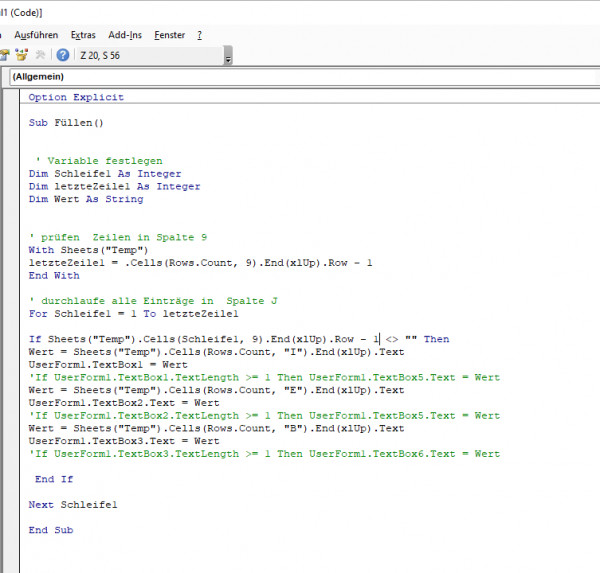This screenshot has width=600, height=573.
Task: Open Visual Basic Help question mark icon
Action: click(x=63, y=55)
